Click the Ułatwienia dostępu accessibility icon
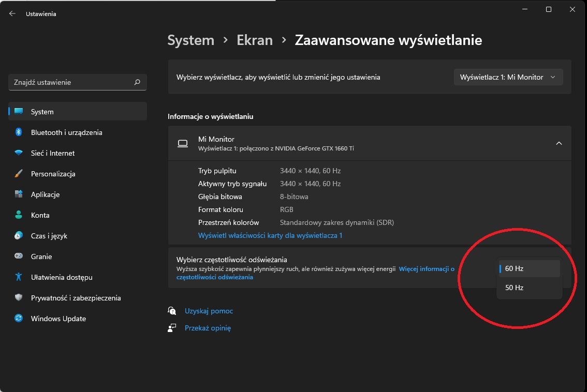This screenshot has height=392, width=587. coord(19,277)
